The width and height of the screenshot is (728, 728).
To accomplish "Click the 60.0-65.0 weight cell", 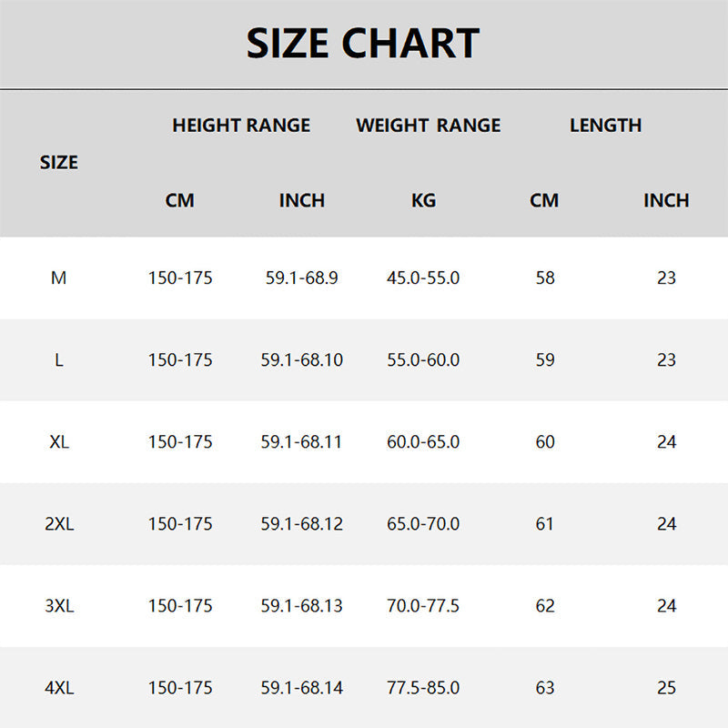I will pyautogui.click(x=423, y=442).
